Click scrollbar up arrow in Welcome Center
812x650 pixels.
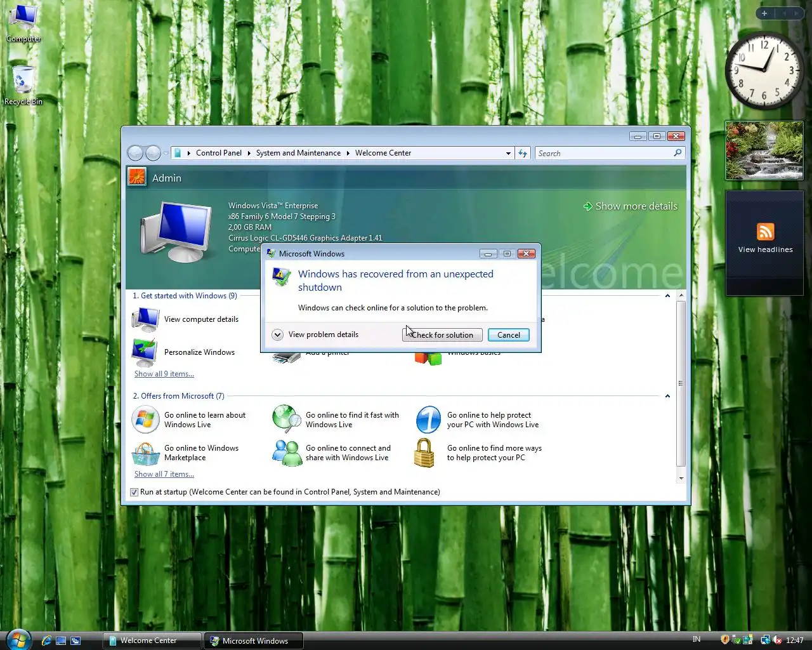681,296
